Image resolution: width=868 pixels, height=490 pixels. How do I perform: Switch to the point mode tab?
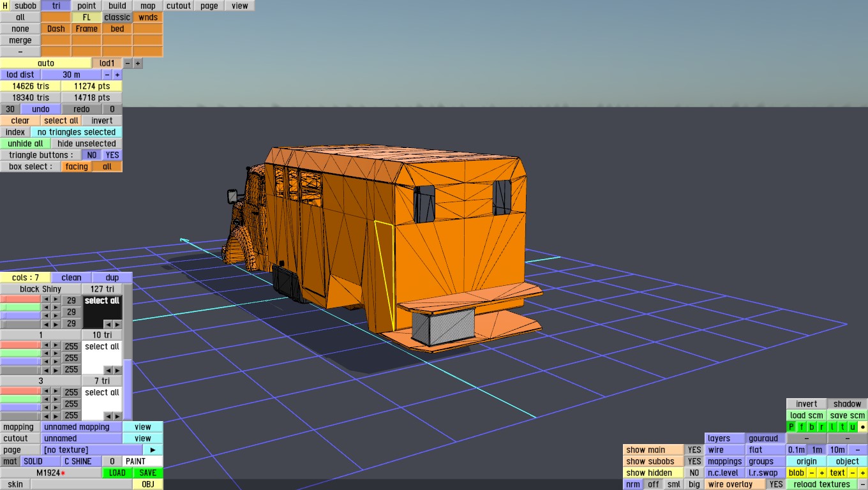tap(87, 6)
